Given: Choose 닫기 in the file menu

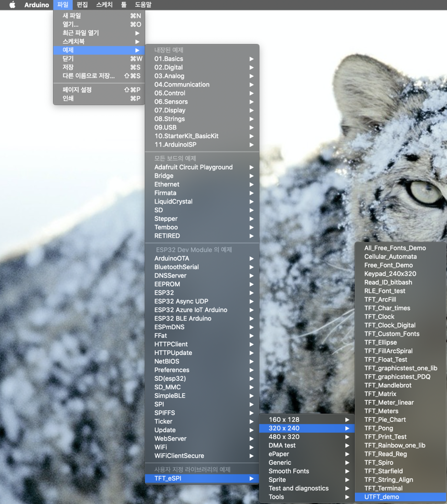Looking at the screenshot, I should (x=99, y=58).
